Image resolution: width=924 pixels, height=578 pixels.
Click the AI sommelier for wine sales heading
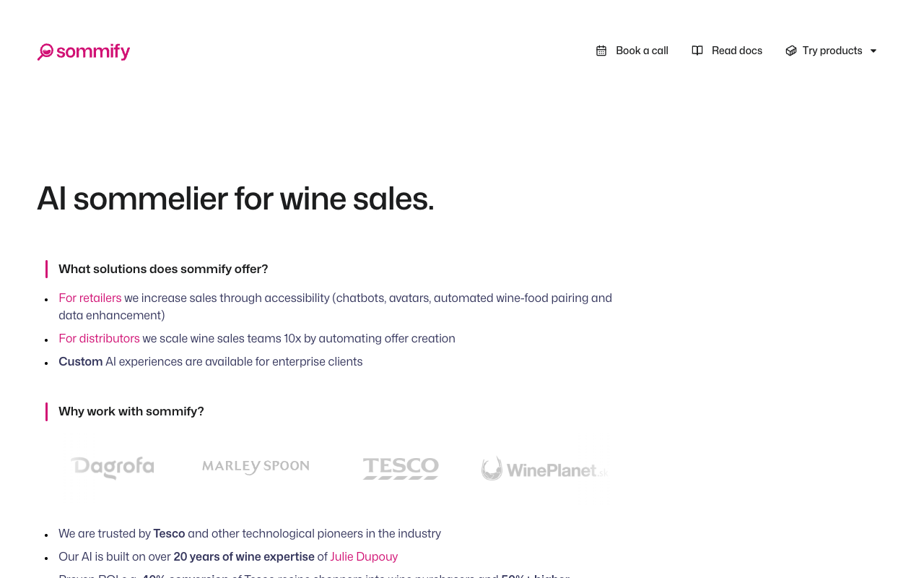[235, 199]
